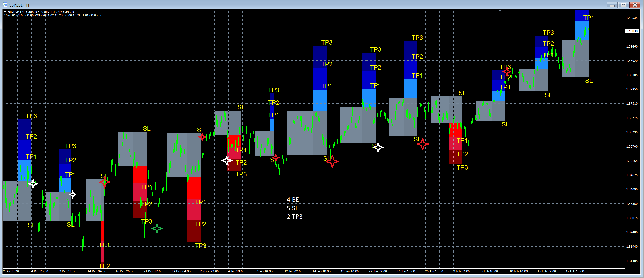The width and height of the screenshot is (644, 278).
Task: Click time axis label '16 Dec 20:00'
Action: coord(125,271)
